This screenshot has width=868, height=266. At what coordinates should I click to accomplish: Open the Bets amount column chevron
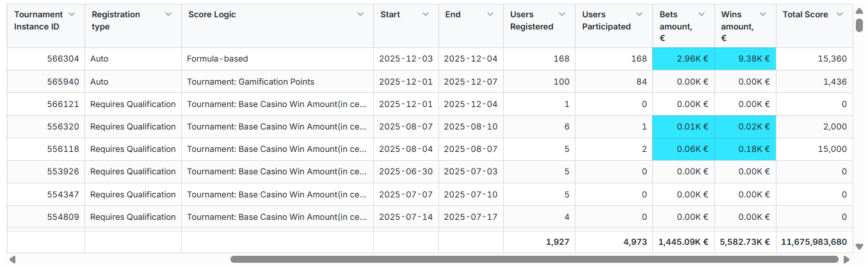point(702,14)
